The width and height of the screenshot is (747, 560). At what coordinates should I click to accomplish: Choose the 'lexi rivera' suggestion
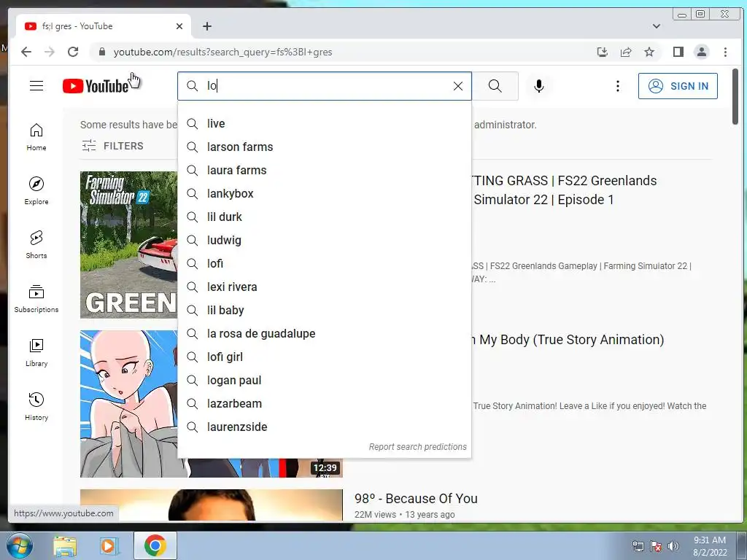pyautogui.click(x=325, y=287)
